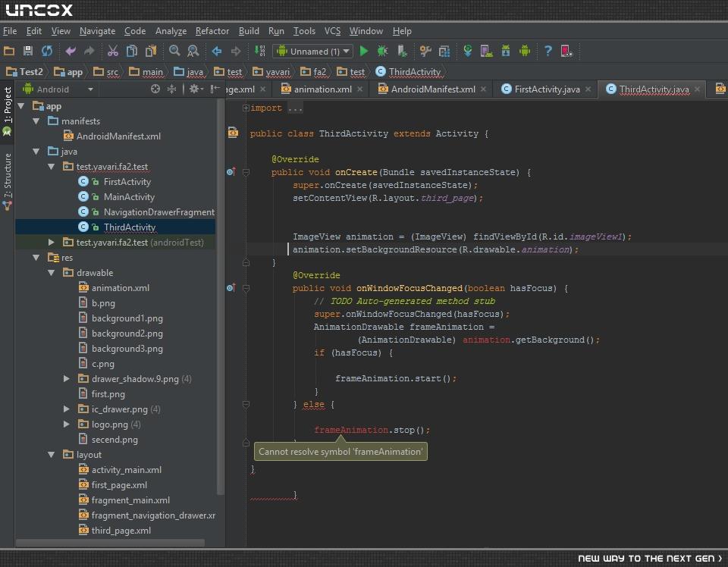The width and height of the screenshot is (728, 567).
Task: Open the Build menu
Action: pyautogui.click(x=249, y=31)
